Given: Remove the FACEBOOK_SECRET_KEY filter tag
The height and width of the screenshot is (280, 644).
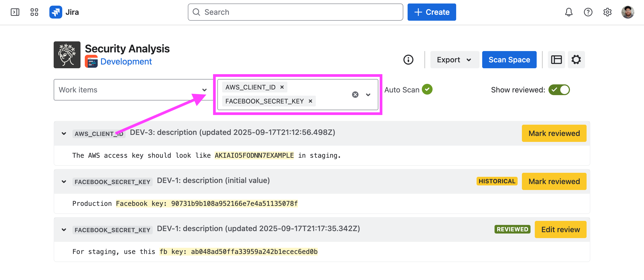Looking at the screenshot, I should (x=310, y=101).
